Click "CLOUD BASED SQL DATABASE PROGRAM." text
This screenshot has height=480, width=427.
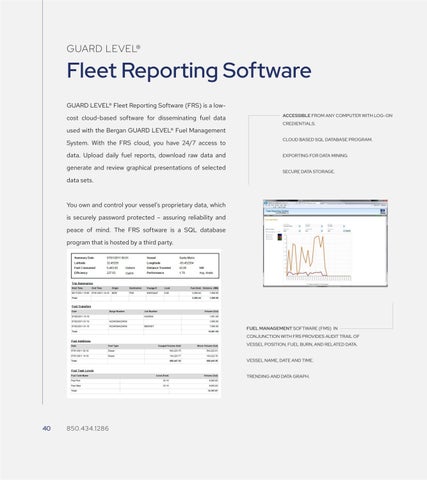coord(327,139)
